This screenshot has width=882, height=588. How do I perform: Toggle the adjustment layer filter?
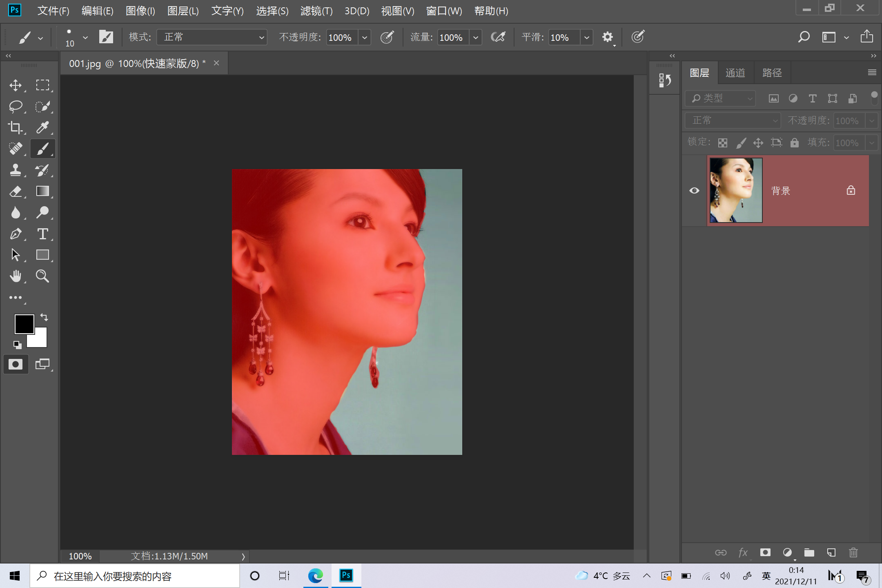click(793, 98)
